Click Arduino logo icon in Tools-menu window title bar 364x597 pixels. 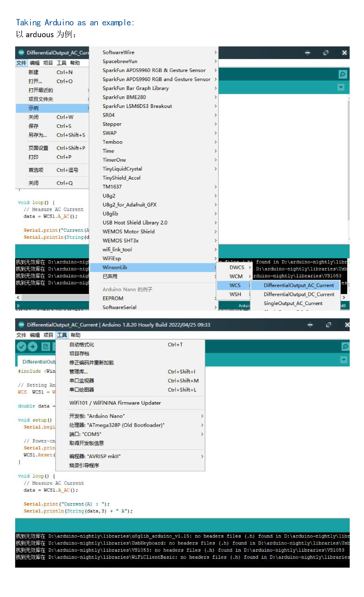(21, 325)
